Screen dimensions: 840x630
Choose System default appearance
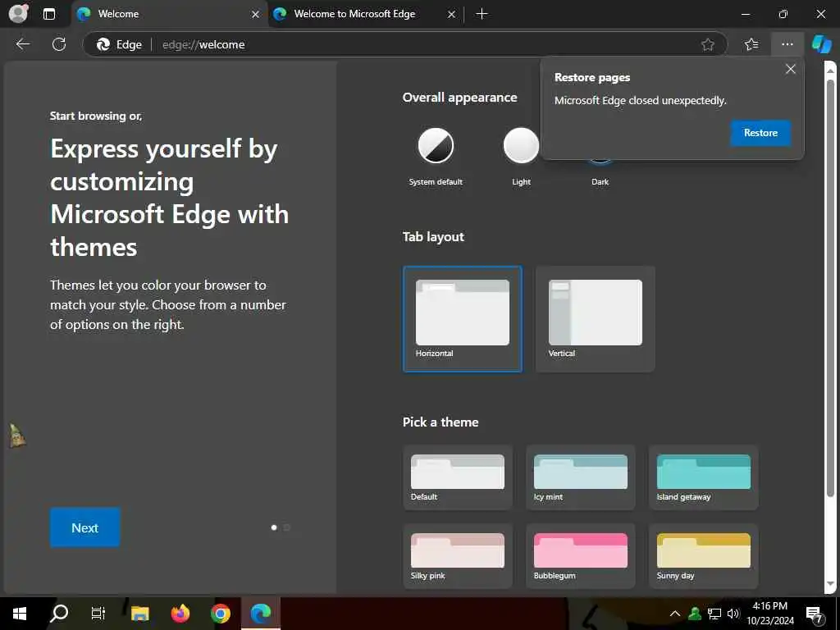pyautogui.click(x=436, y=157)
